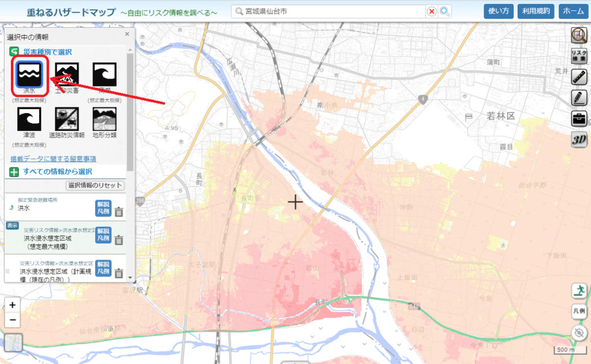Screen dimensions: 591x364
Task: Select the 指定緊急避難場所 洪水 layer row
Action: pos(65,207)
